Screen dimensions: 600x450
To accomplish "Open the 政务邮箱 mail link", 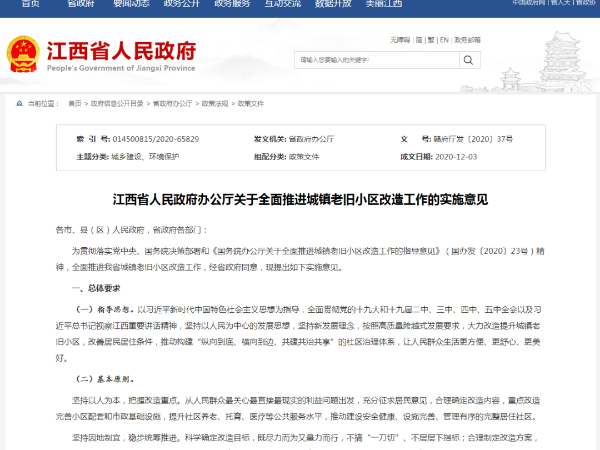I will (x=467, y=40).
